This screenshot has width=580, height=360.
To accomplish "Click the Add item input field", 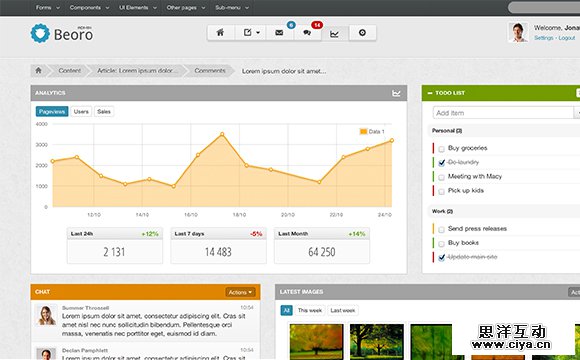I will [503, 113].
